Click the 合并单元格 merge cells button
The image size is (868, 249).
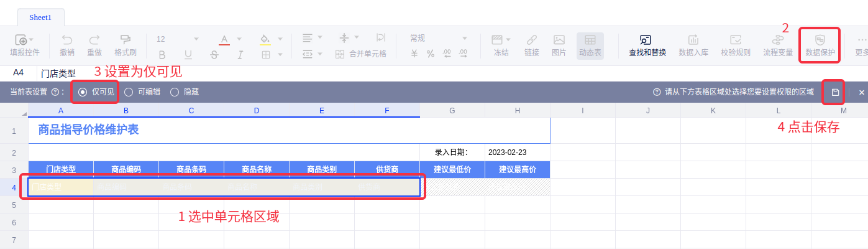[361, 54]
